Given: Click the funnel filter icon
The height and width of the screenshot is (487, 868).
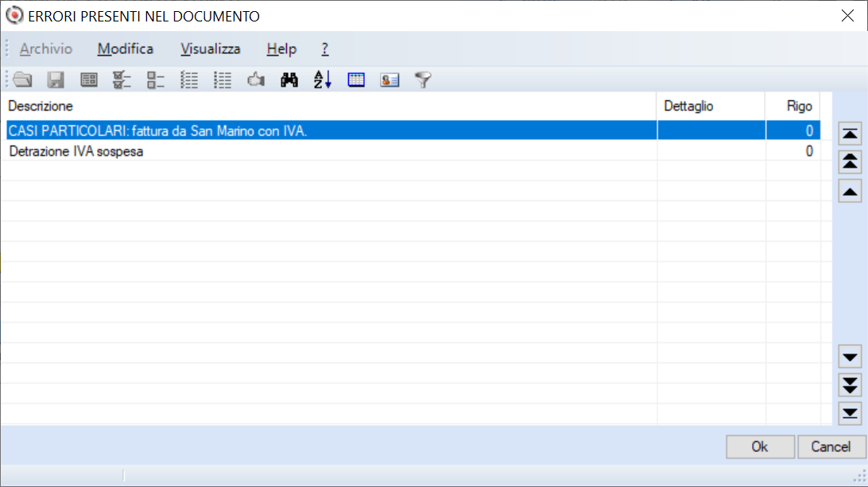Looking at the screenshot, I should 423,79.
